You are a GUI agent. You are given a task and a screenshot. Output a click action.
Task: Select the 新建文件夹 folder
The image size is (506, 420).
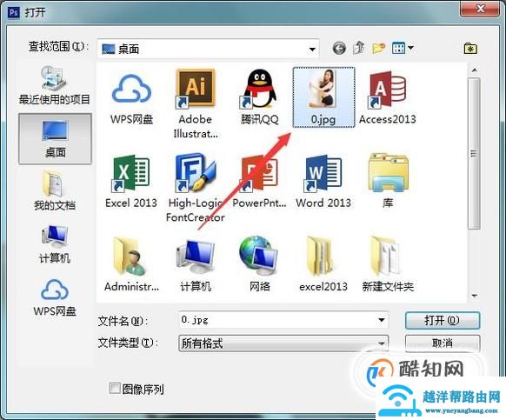coord(385,257)
